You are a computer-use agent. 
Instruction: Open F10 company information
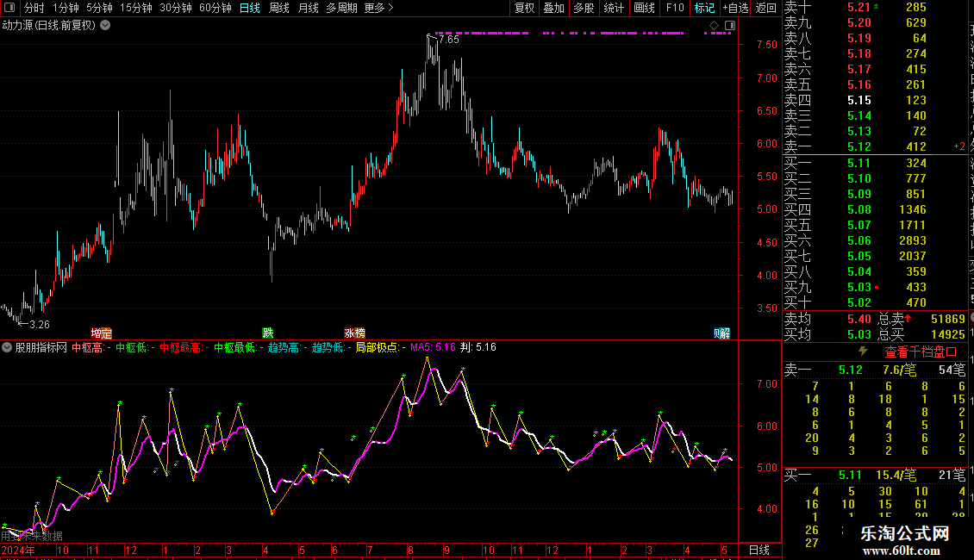(675, 8)
